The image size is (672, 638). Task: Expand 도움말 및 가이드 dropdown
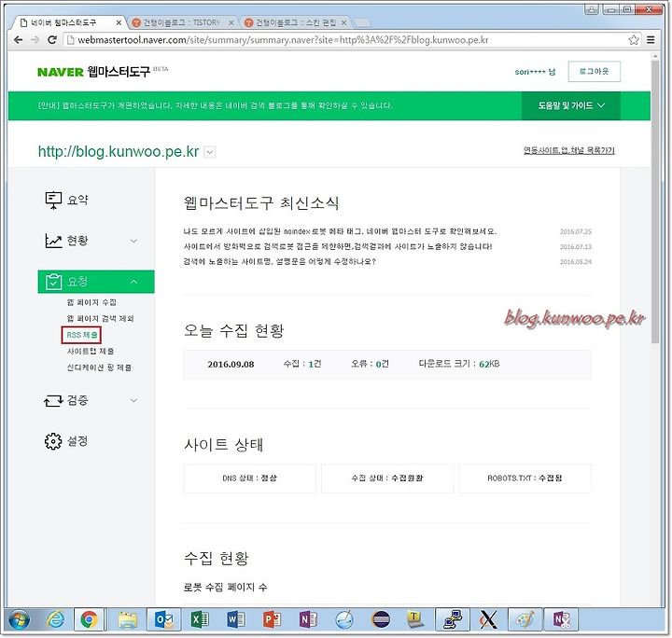click(x=571, y=105)
